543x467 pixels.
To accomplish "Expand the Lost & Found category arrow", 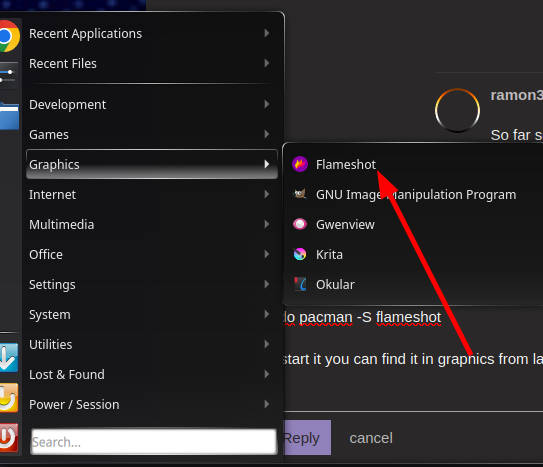I will [x=267, y=374].
